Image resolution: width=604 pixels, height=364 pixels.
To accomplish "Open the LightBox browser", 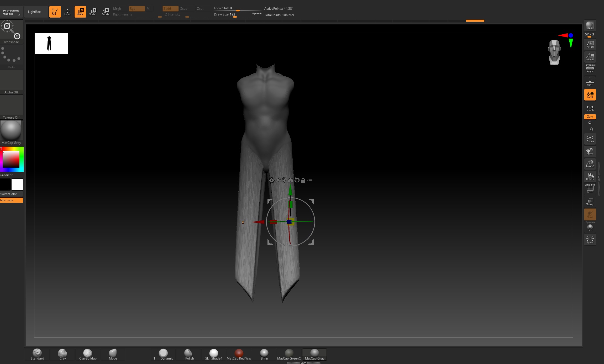I will point(34,12).
